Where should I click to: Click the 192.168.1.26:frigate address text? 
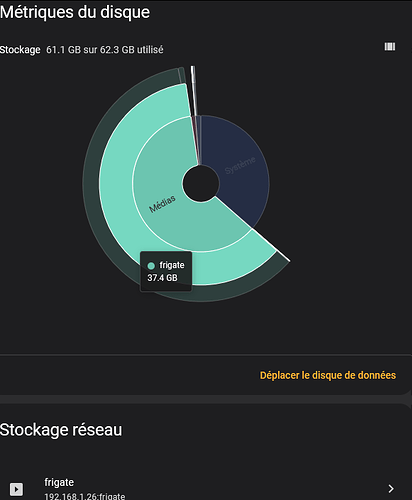click(x=85, y=496)
